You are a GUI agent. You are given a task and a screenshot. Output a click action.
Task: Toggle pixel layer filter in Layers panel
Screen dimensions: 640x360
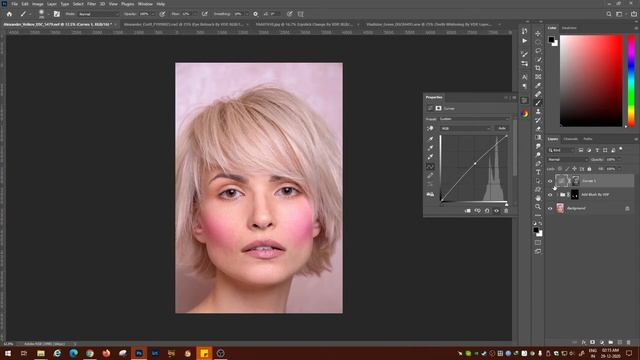coord(581,150)
